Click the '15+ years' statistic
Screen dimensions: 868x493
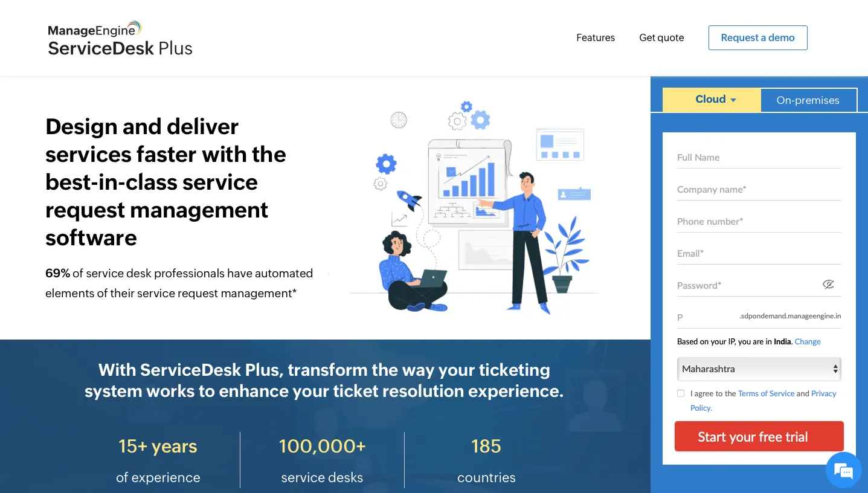click(x=158, y=446)
